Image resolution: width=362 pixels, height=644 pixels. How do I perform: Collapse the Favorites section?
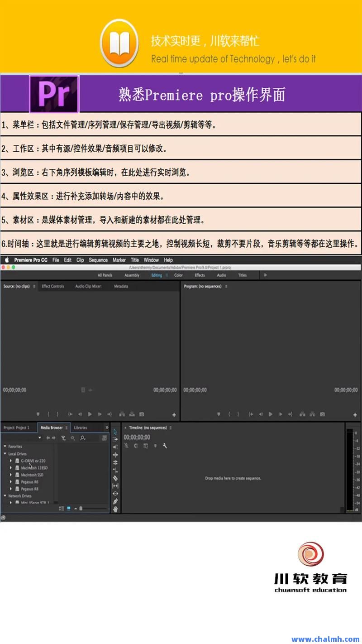click(x=5, y=447)
